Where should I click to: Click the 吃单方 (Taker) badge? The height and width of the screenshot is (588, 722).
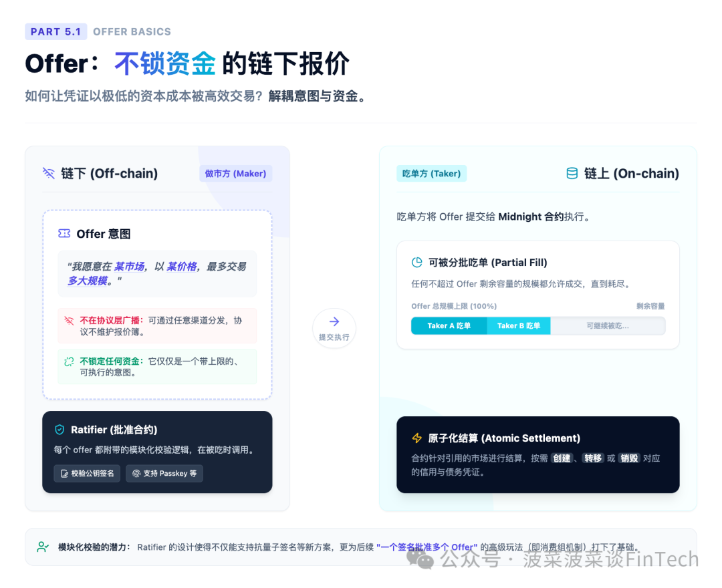431,174
